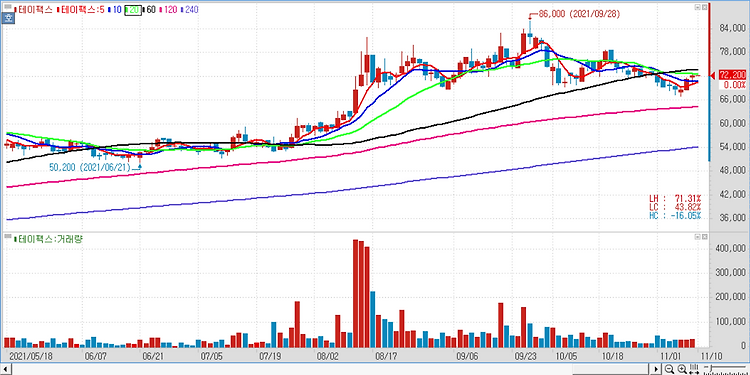Select the 테이팩스 price series legend
Image resolution: width=750 pixels, height=375 pixels.
pyautogui.click(x=34, y=9)
